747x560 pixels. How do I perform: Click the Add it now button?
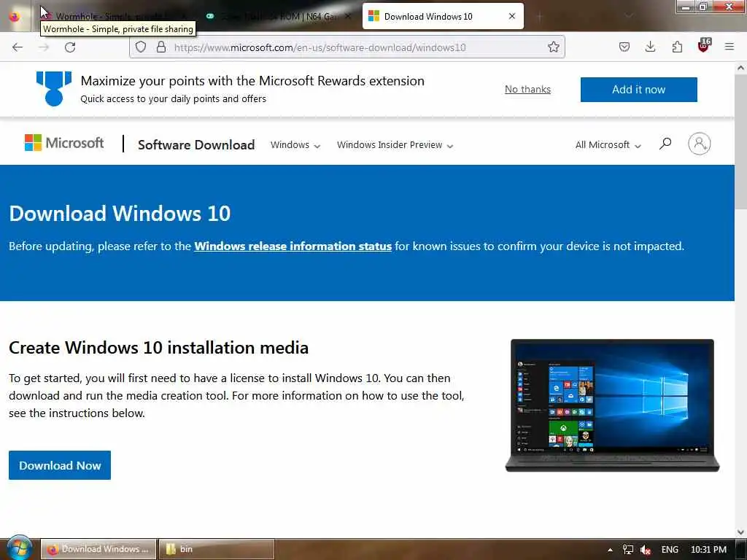click(x=638, y=90)
